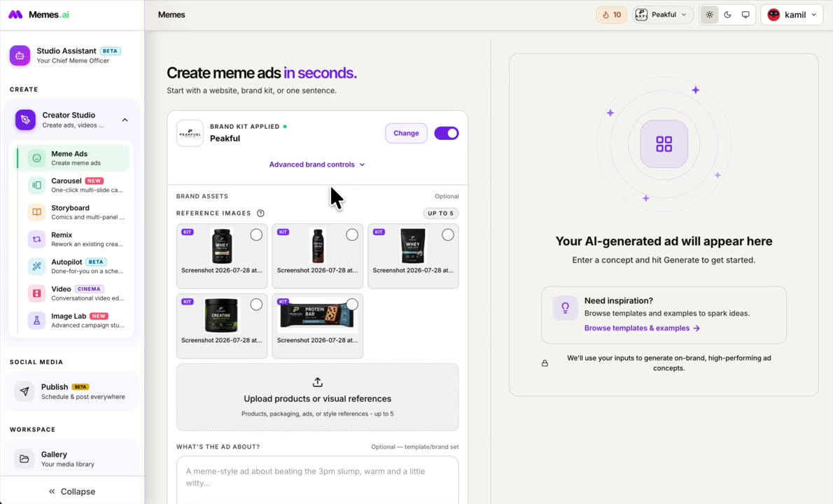This screenshot has height=504, width=833.
Task: Open Gallery media library
Action: pyautogui.click(x=71, y=459)
